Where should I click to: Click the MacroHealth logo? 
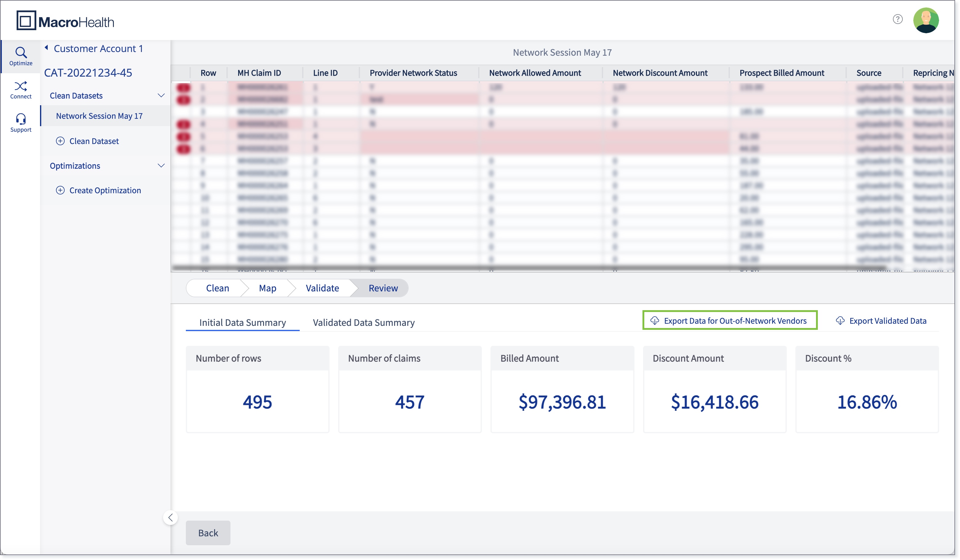point(65,21)
